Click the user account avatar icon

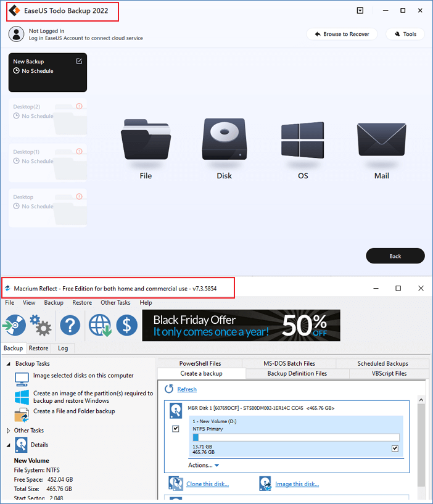pyautogui.click(x=16, y=34)
